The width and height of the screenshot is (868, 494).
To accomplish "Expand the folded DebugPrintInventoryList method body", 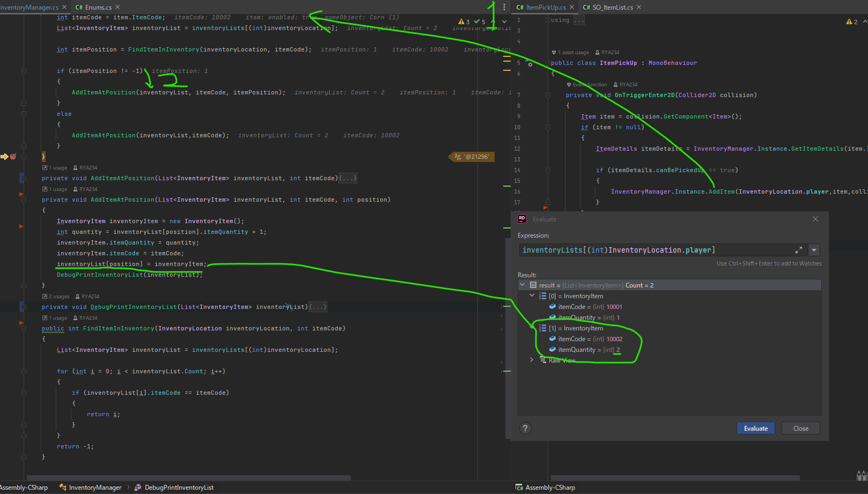I will tap(318, 307).
